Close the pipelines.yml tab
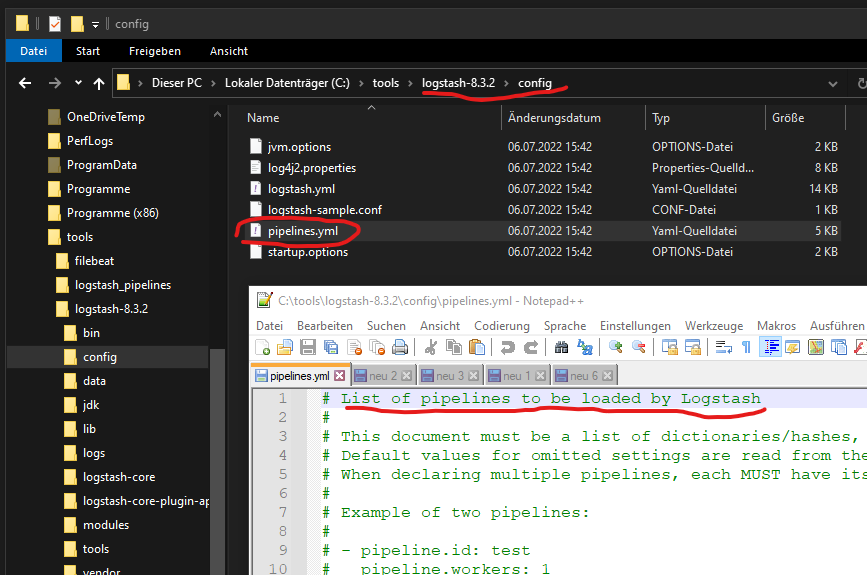867x575 pixels. [x=339, y=376]
